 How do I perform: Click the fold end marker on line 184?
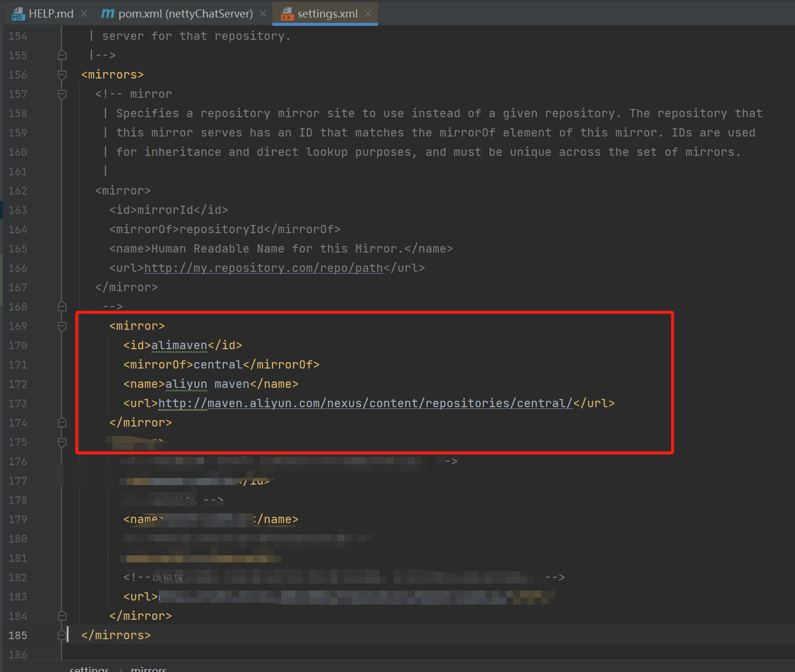click(x=62, y=616)
